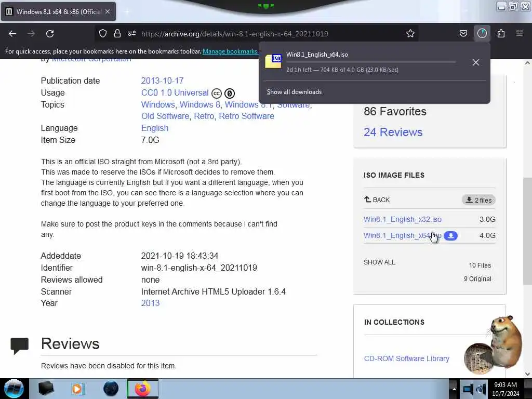Close the Windows 8.1 archive tab
Image resolution: width=532 pixels, height=399 pixels.
(108, 11)
